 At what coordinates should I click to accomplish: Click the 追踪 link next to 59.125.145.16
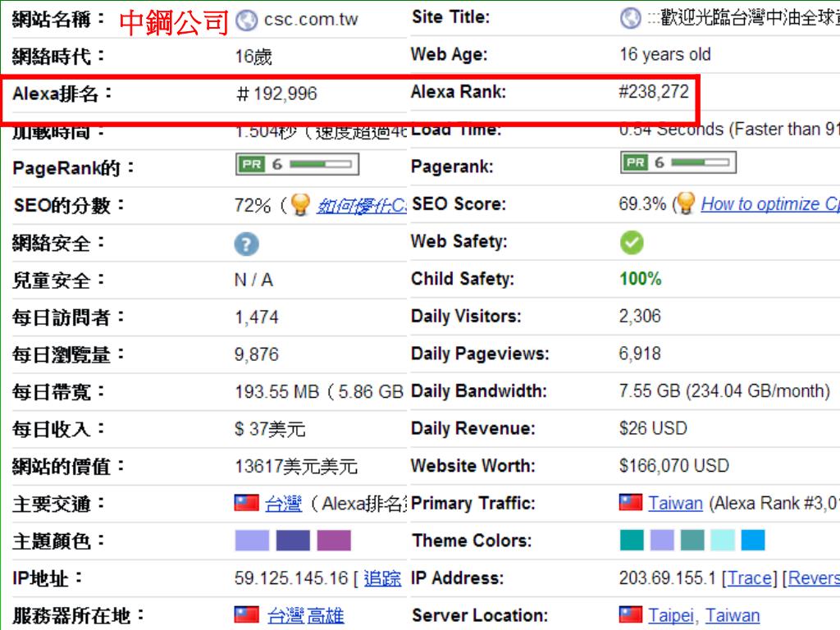(x=382, y=578)
